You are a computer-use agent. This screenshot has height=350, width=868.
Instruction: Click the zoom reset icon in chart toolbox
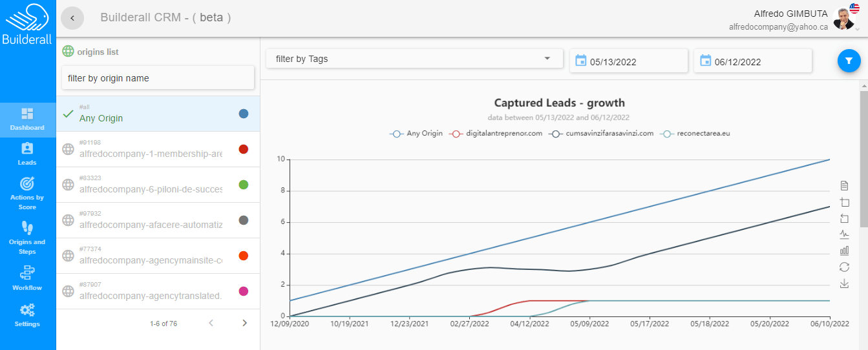[844, 218]
